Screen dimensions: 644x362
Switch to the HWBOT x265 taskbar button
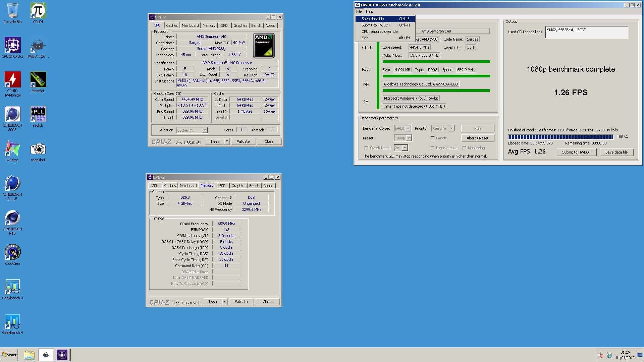click(x=46, y=355)
